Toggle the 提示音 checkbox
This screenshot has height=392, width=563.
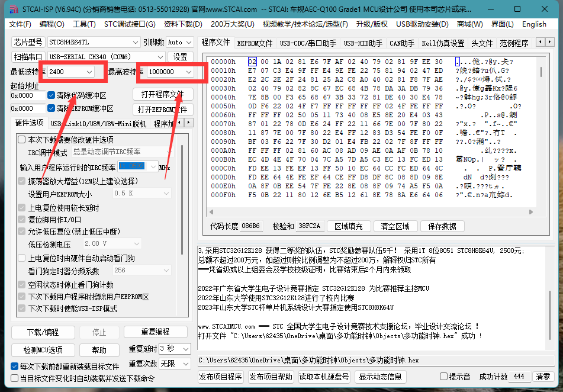444,377
